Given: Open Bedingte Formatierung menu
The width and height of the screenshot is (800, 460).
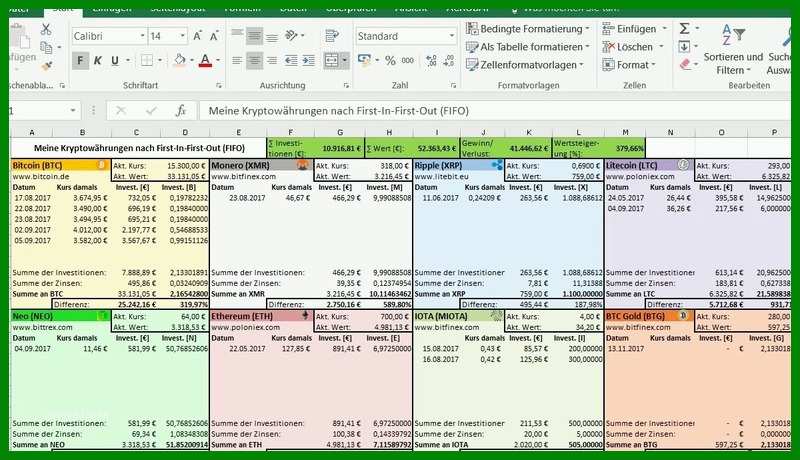Looking at the screenshot, I should pyautogui.click(x=528, y=29).
